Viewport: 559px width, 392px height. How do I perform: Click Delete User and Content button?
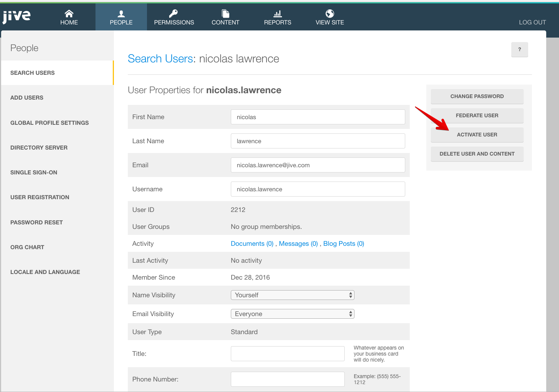(477, 154)
